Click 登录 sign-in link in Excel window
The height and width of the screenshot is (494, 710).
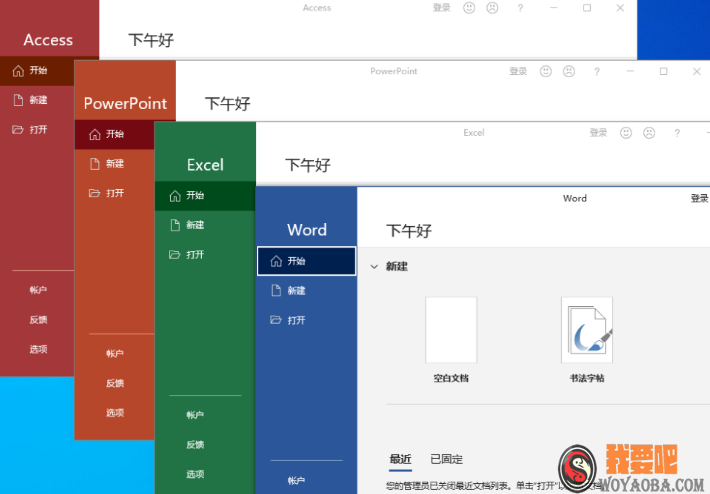tap(598, 133)
